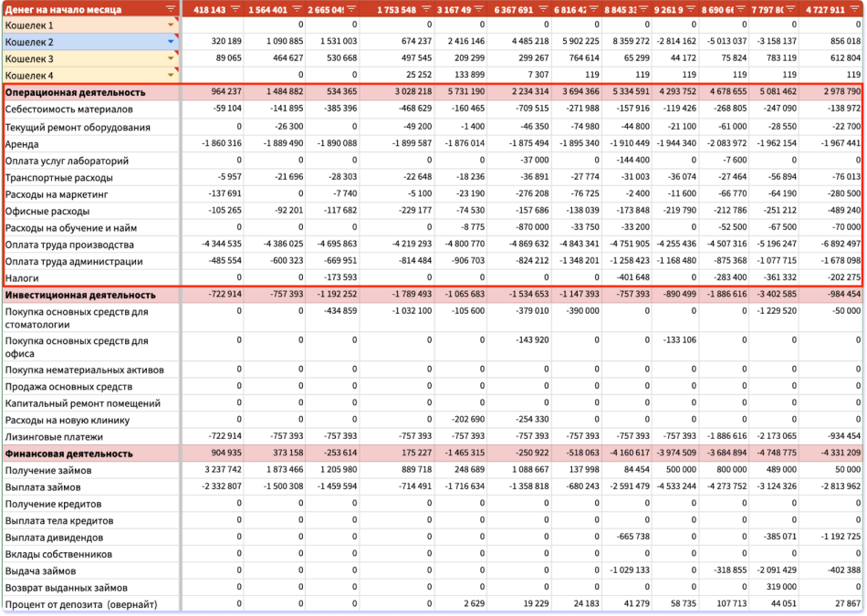Screen dimensions: 867x616
Task: Open filter icon next to header value 3 167 49
Action: (x=478, y=9)
